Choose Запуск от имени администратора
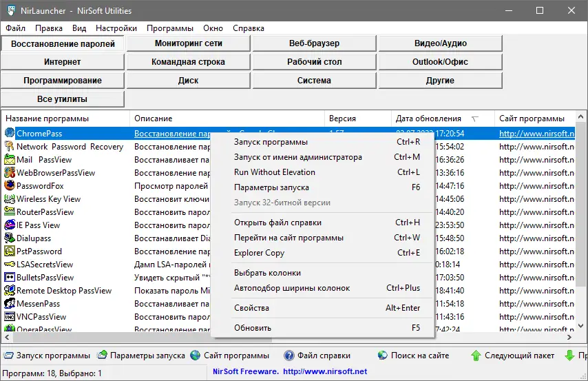Screen dimensions: 588x381 tap(322, 157)
